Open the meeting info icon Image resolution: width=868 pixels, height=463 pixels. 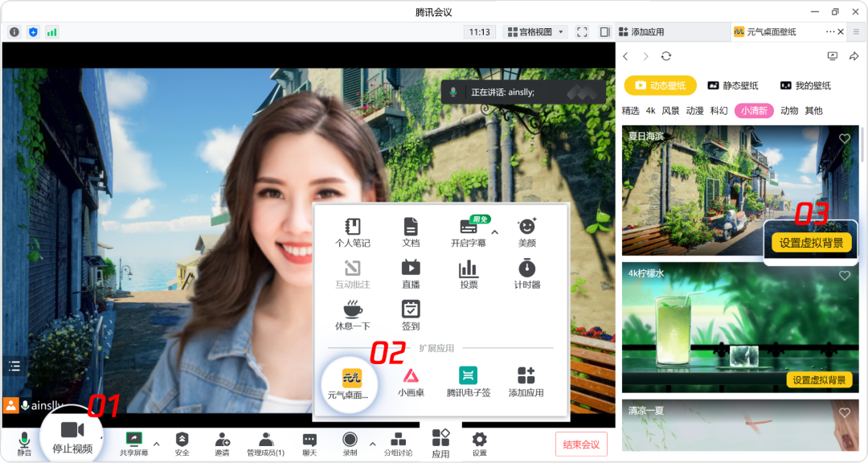[14, 32]
